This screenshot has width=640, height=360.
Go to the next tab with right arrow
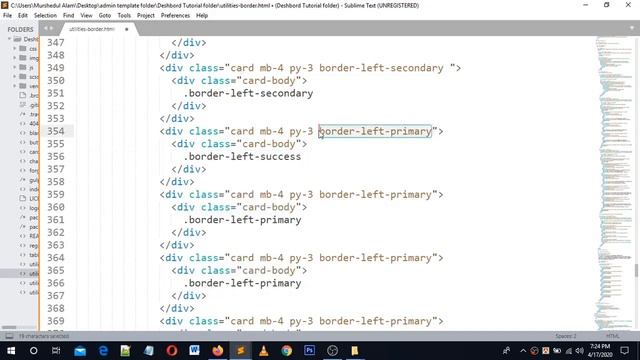[51, 28]
